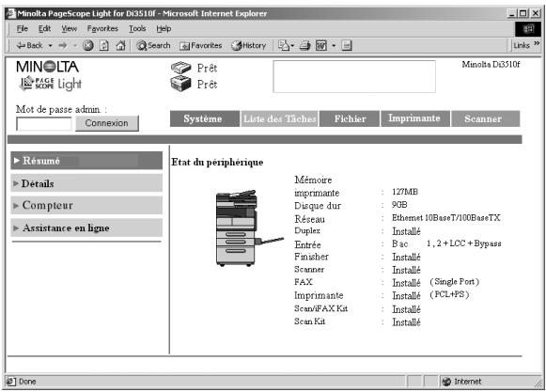Maximize the browser window
The image size is (546, 392).
coord(523,13)
